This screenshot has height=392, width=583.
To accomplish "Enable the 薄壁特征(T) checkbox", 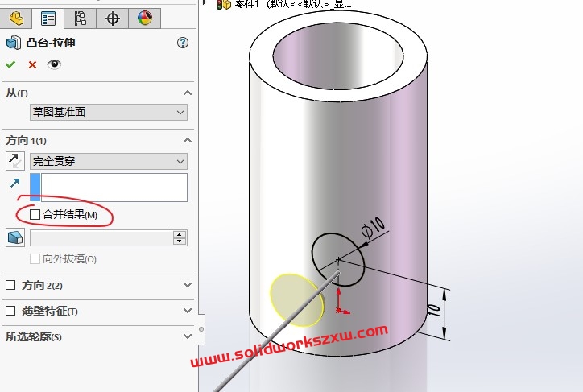I will [10, 311].
